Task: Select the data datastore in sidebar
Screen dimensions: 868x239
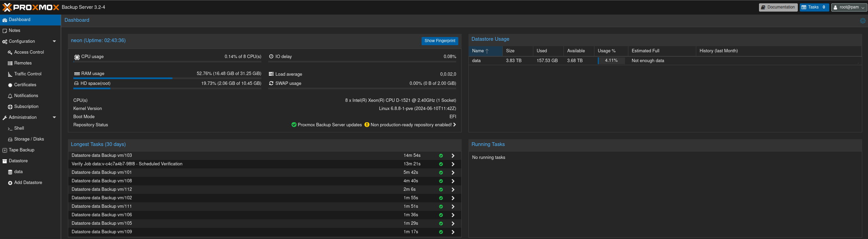Action: point(18,172)
